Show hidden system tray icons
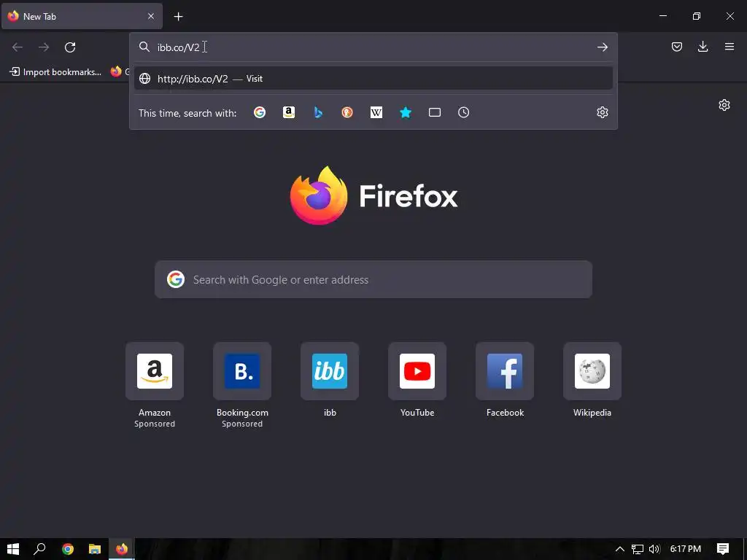The height and width of the screenshot is (560, 747). (620, 549)
